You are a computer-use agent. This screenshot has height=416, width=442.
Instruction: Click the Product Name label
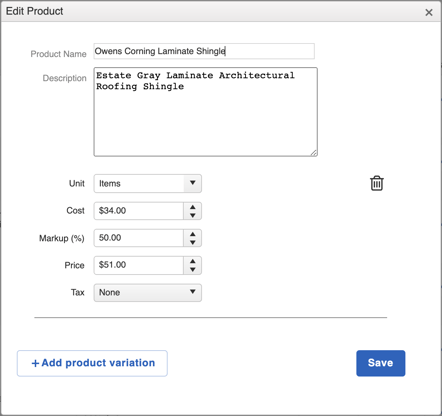tap(58, 54)
